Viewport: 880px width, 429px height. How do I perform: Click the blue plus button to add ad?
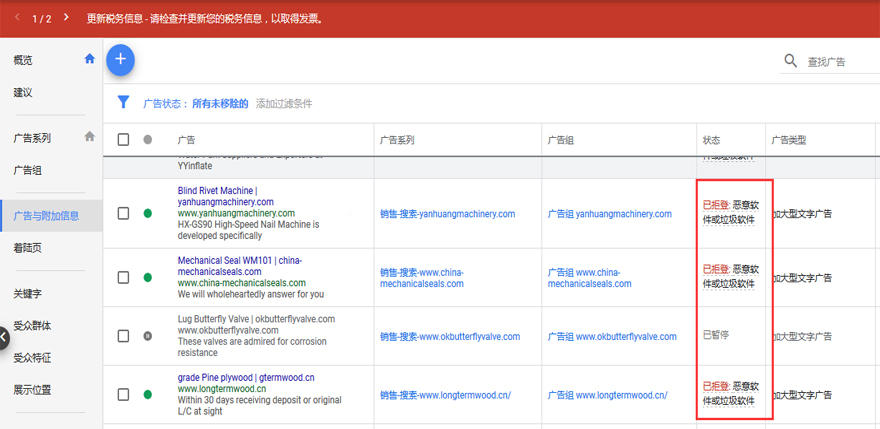point(120,60)
